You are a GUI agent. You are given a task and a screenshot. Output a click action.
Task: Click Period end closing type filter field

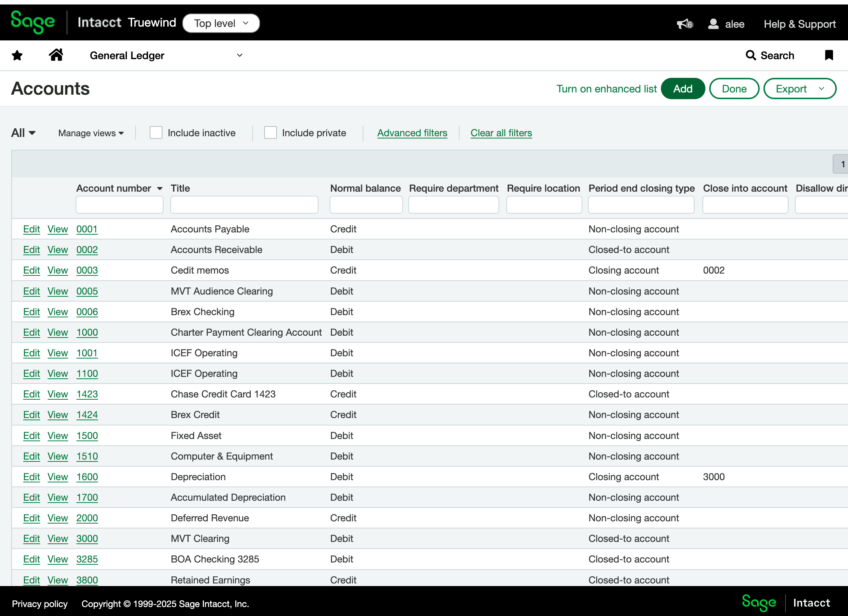click(641, 205)
